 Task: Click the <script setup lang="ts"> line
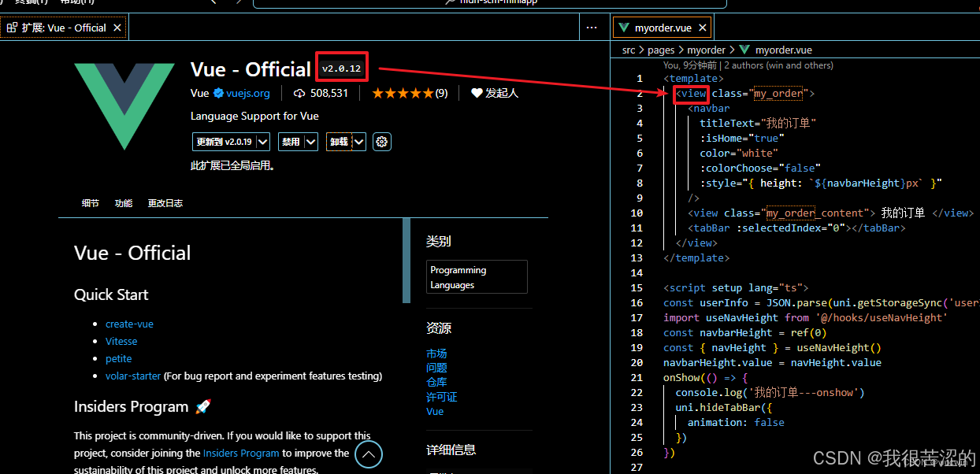pos(736,287)
